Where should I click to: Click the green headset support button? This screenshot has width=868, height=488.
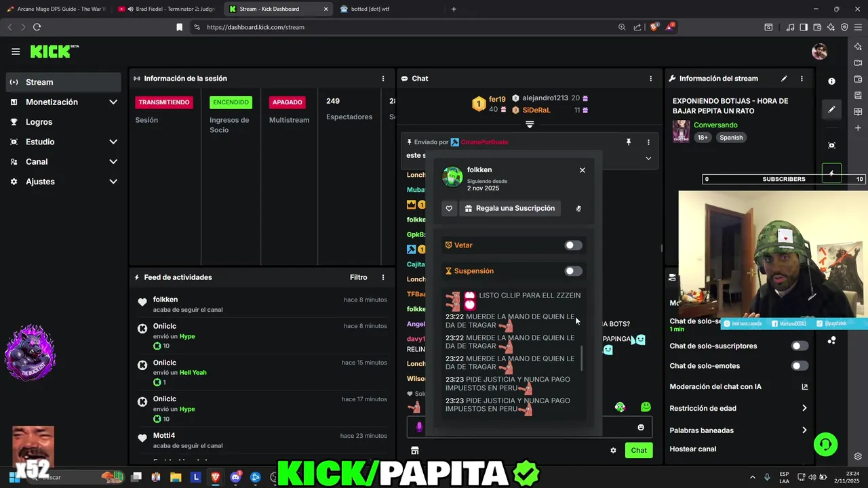pos(826,445)
